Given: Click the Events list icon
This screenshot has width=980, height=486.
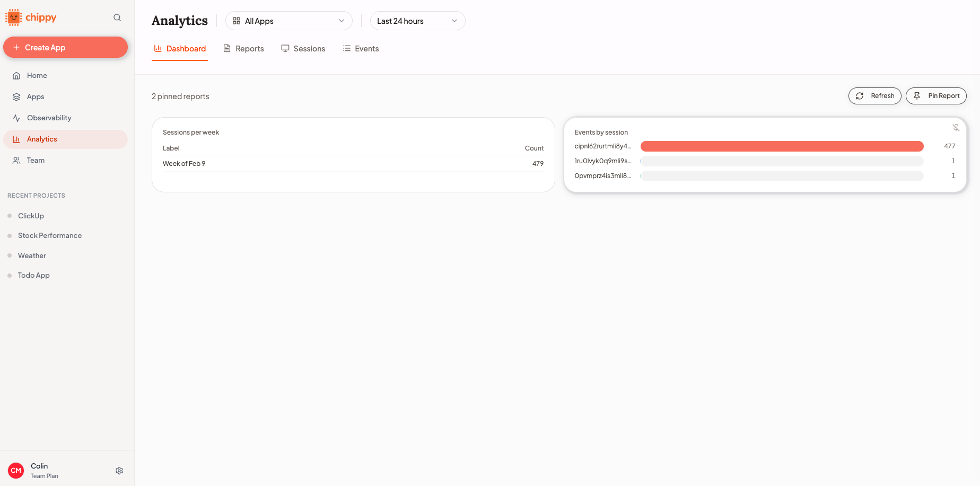Looking at the screenshot, I should (x=347, y=48).
